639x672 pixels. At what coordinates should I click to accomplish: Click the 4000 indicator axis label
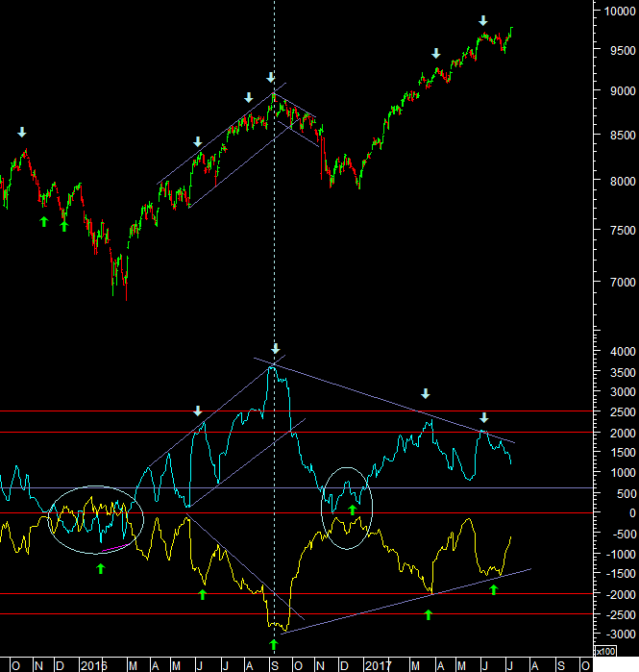click(x=623, y=352)
